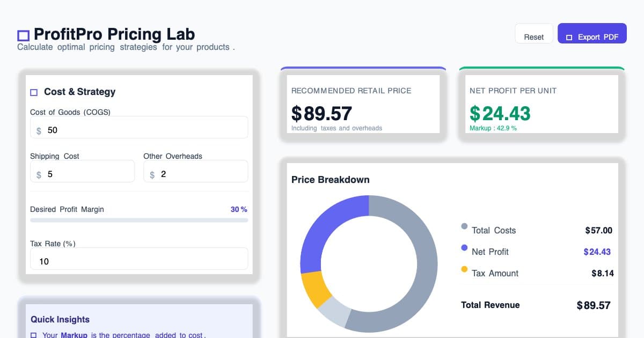
Task: Click the 'RECOMMENDED RETAIL PRICE' card label
Action: [x=352, y=91]
